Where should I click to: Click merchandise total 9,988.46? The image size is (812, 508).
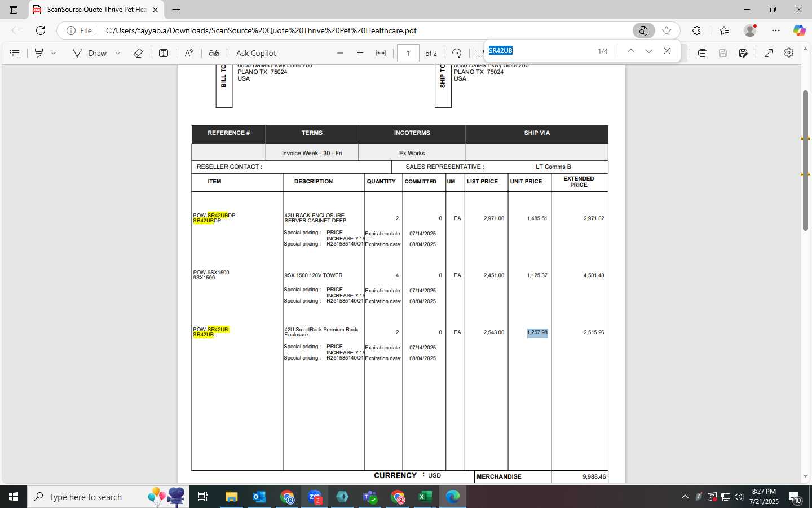point(594,477)
